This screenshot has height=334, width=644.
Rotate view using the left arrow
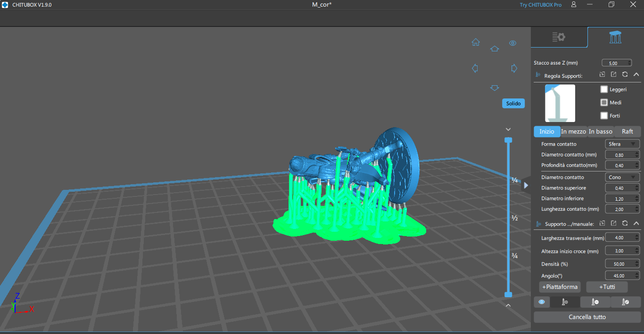point(475,68)
